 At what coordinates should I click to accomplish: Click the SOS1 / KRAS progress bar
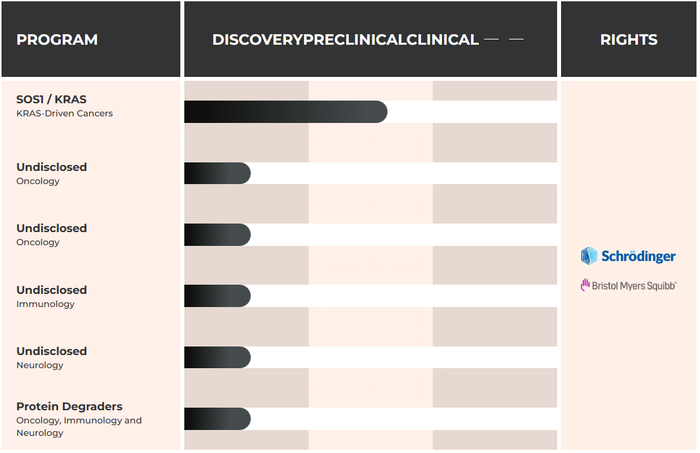(285, 112)
